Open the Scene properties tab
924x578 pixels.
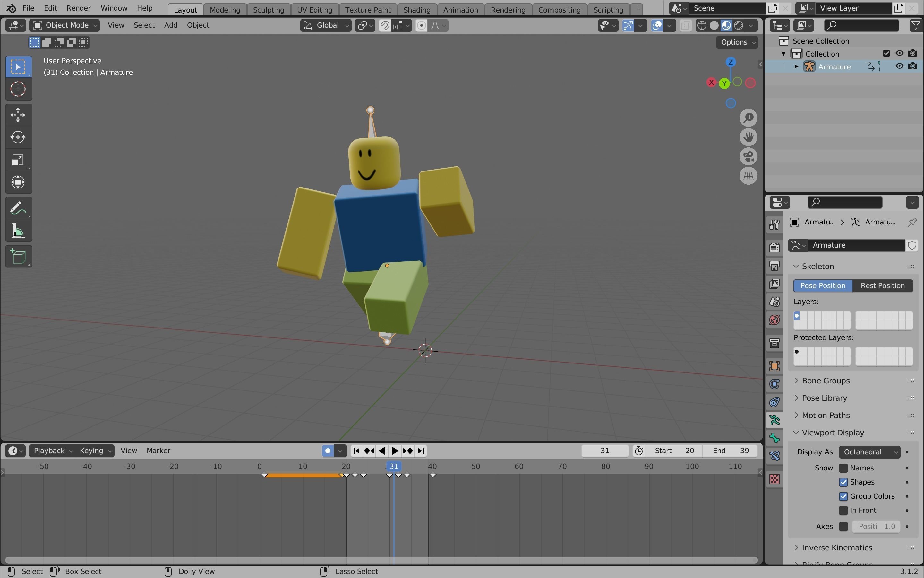(774, 302)
